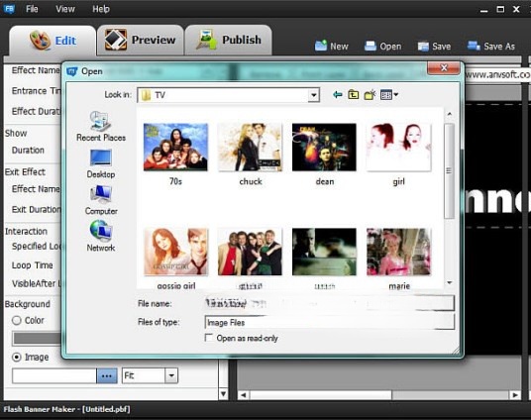The height and width of the screenshot is (420, 531).
Task: Click the Exit Effect section label
Action: click(25, 172)
